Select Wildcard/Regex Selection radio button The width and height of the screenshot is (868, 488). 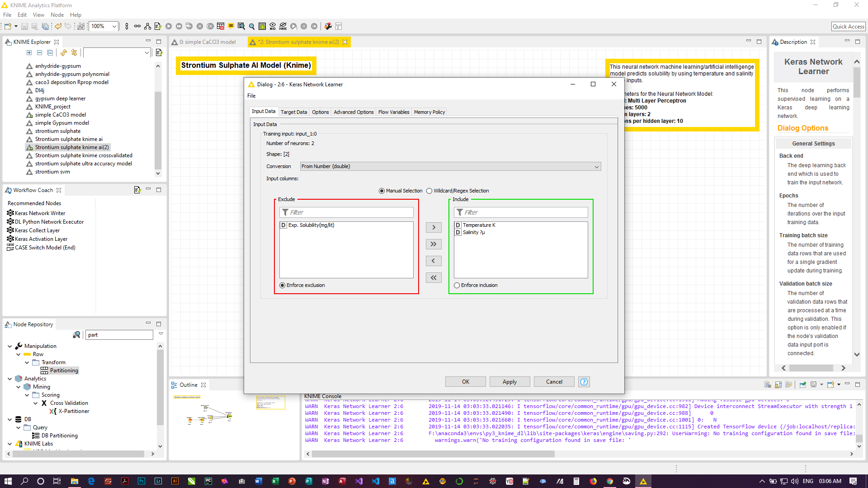pyautogui.click(x=429, y=191)
